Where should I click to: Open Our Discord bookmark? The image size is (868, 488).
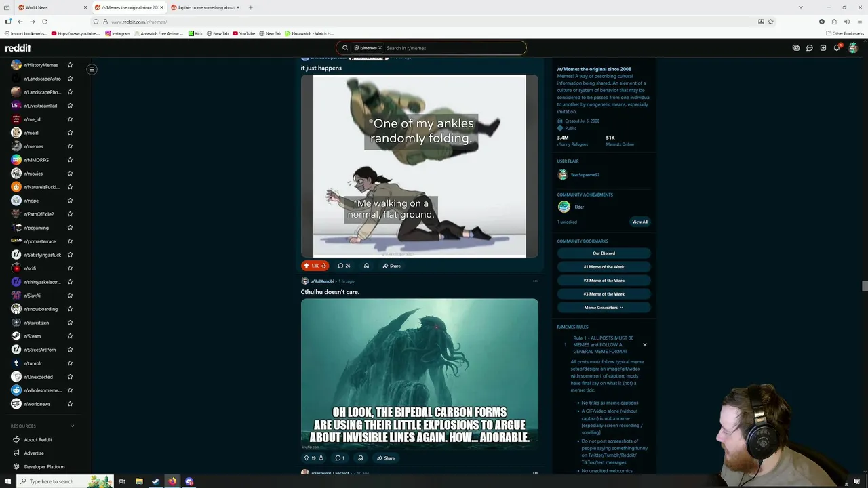click(604, 253)
